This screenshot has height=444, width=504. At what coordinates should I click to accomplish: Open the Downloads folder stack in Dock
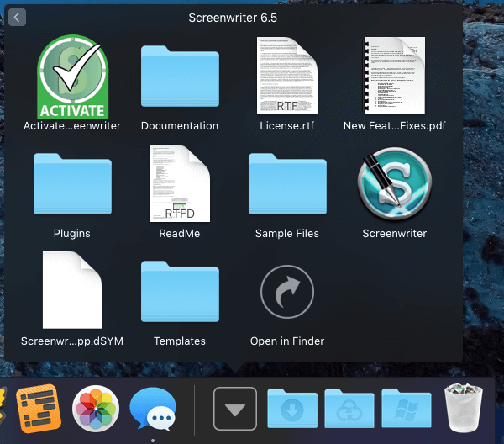click(x=292, y=409)
